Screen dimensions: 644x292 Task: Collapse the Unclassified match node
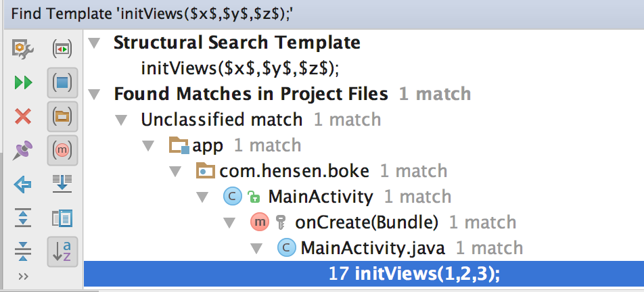pos(121,120)
